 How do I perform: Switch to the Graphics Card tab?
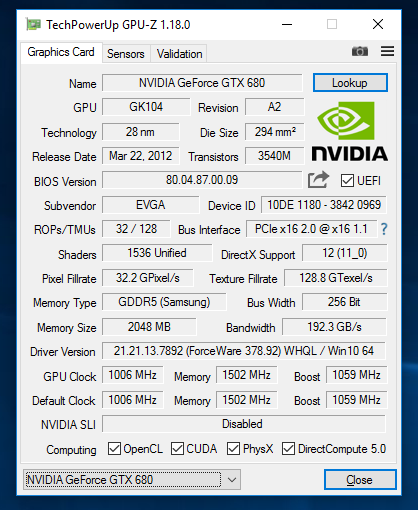click(x=61, y=52)
